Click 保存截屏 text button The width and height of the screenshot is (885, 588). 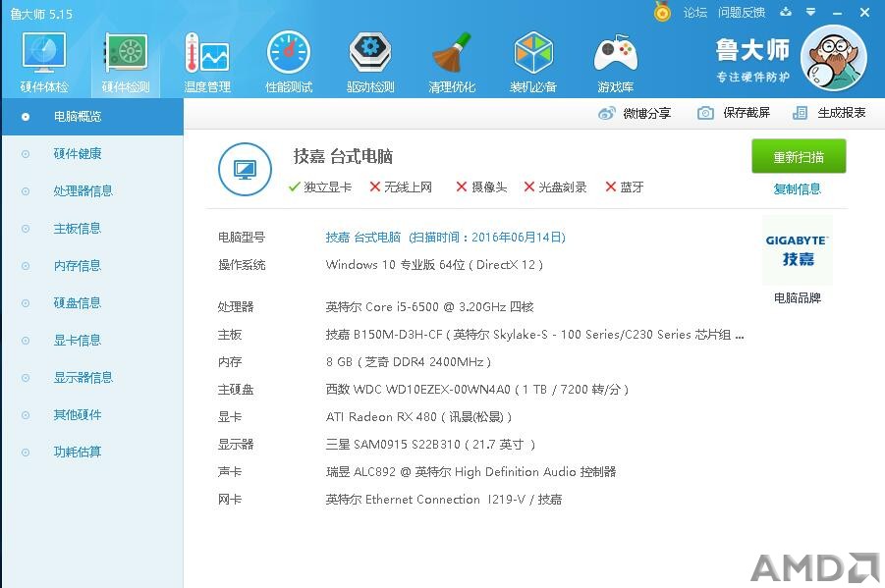click(747, 113)
